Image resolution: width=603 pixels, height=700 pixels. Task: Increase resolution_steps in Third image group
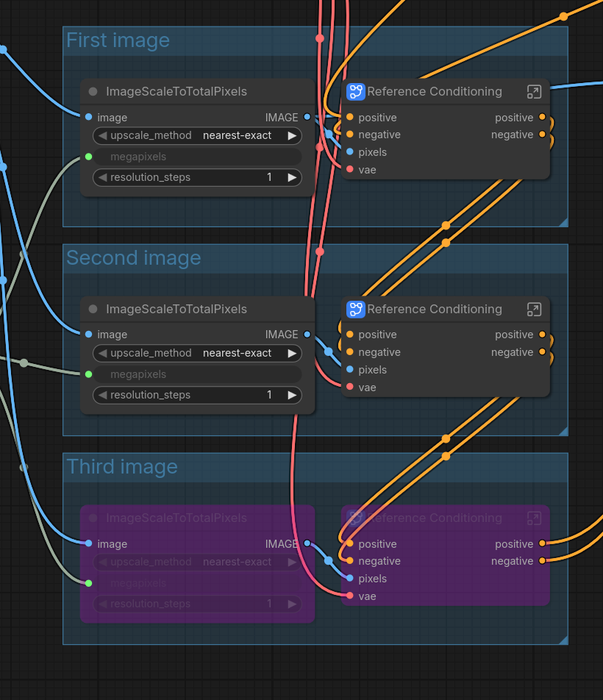292,604
